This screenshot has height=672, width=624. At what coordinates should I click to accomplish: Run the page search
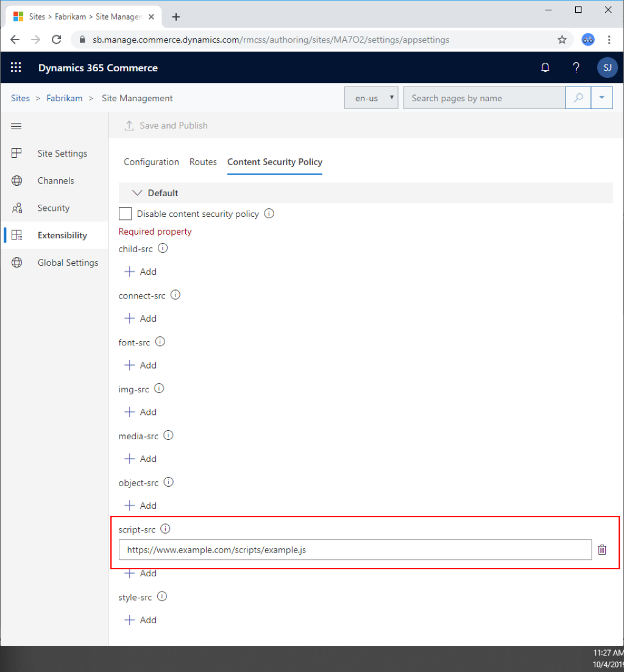tap(578, 97)
